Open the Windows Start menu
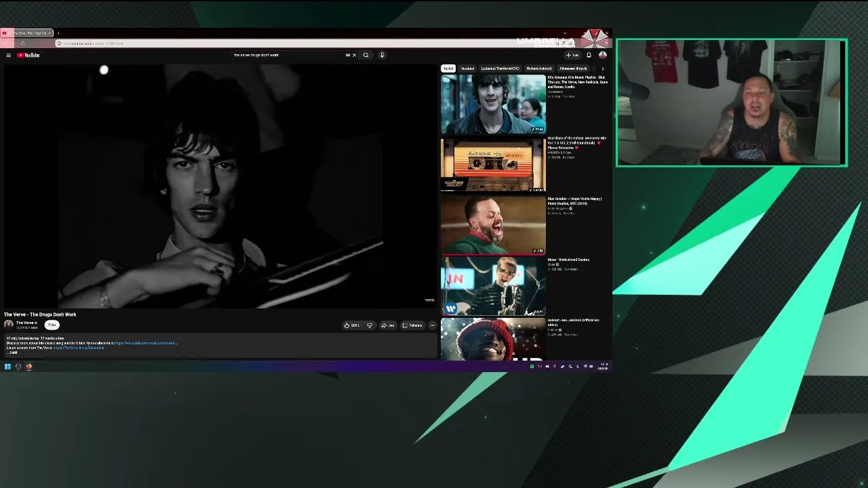Viewport: 868px width, 488px height. (x=7, y=367)
